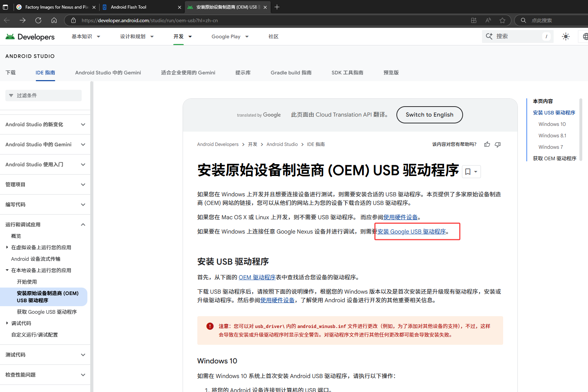Expand 在虚拟设备上运行您的应用 tree item
The width and height of the screenshot is (588, 392).
7,247
